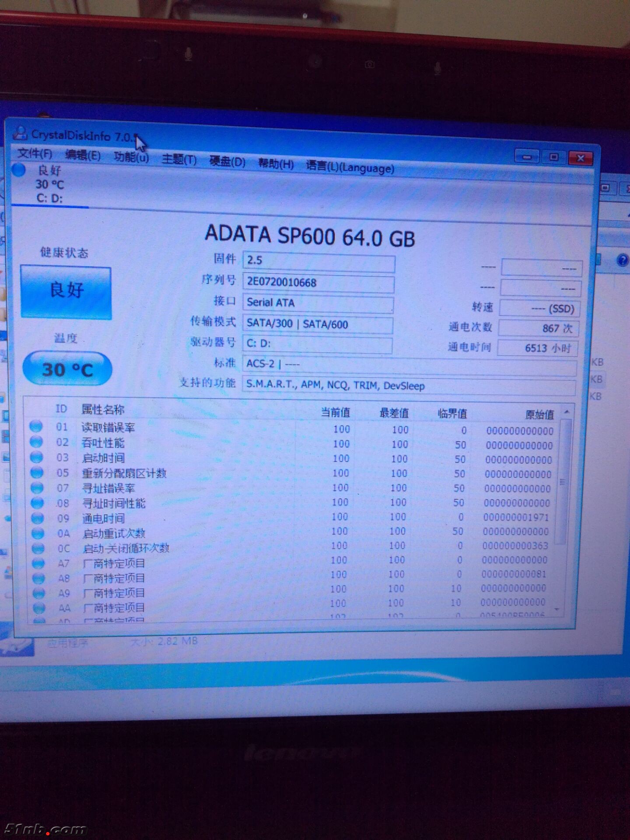Image resolution: width=630 pixels, height=840 pixels.
Task: Click the help icon in background window
Action: [623, 261]
